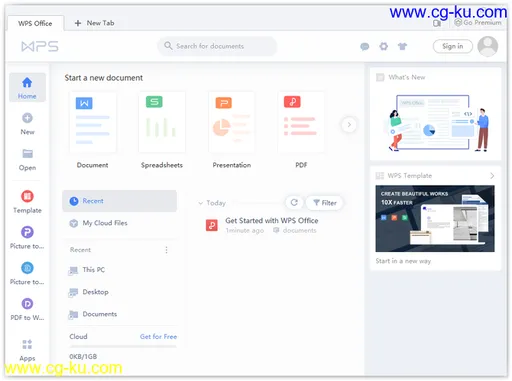The height and width of the screenshot is (381, 512).
Task: Open the folder icon labeled Open
Action: pos(27,154)
